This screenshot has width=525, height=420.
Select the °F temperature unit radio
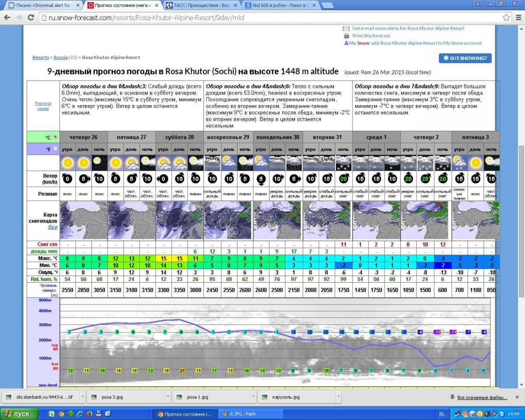pyautogui.click(x=55, y=149)
